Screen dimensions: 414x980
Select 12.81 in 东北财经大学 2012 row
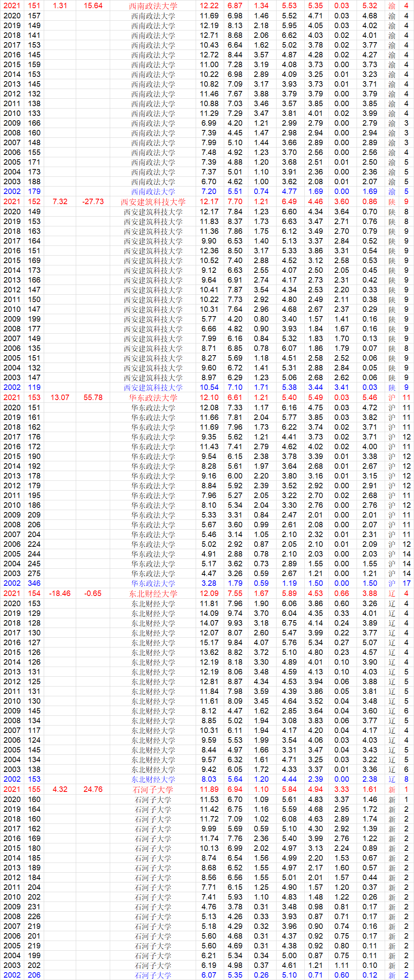tap(209, 682)
